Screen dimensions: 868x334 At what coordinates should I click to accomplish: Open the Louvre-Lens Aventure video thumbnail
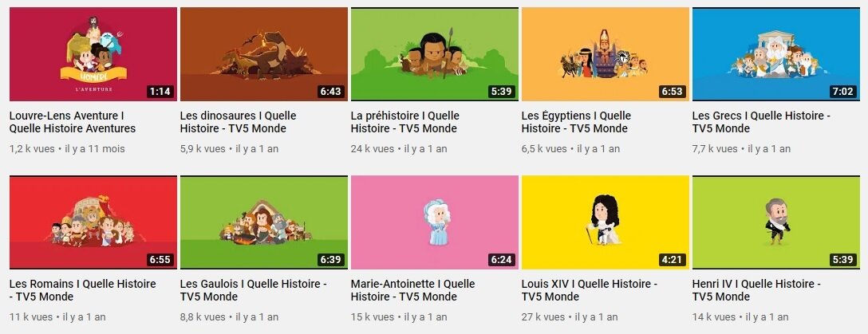pyautogui.click(x=93, y=54)
